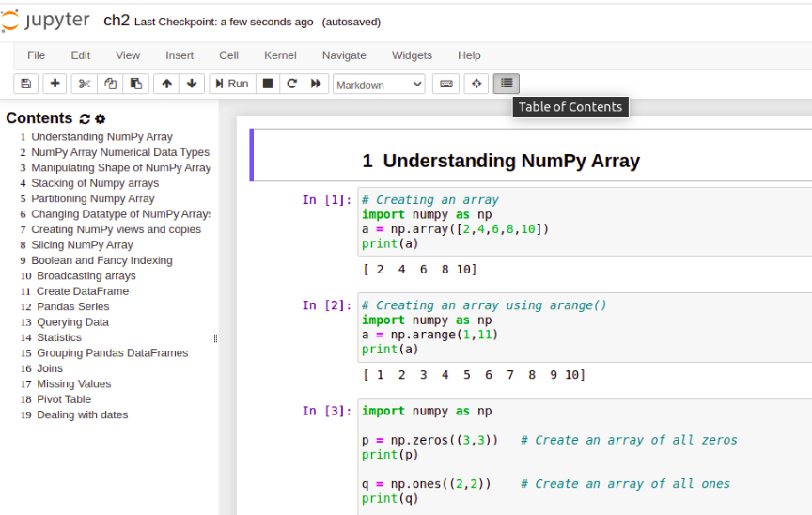Click into code cell In [1]

586,222
